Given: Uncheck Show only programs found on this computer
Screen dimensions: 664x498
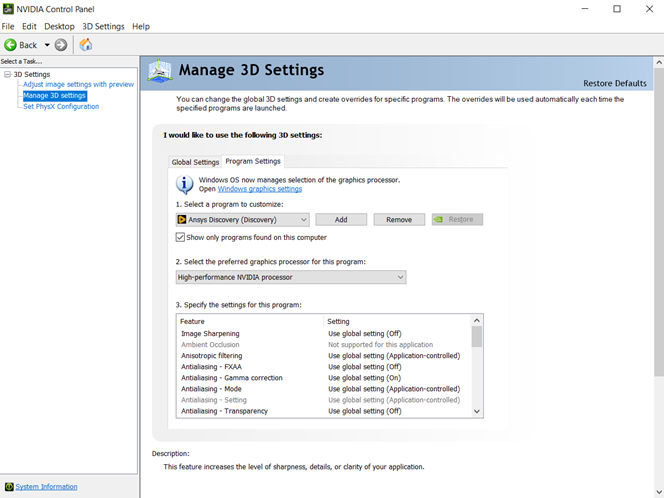Looking at the screenshot, I should pos(180,237).
